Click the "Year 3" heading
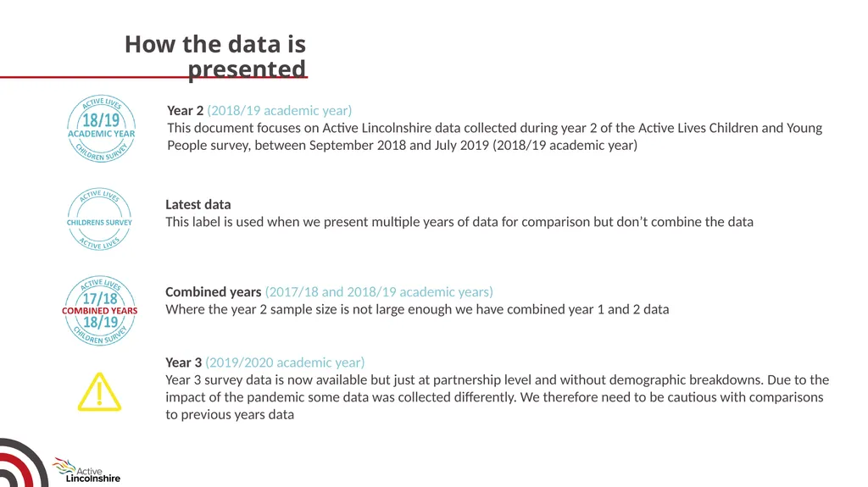The width and height of the screenshot is (868, 487). 184,362
